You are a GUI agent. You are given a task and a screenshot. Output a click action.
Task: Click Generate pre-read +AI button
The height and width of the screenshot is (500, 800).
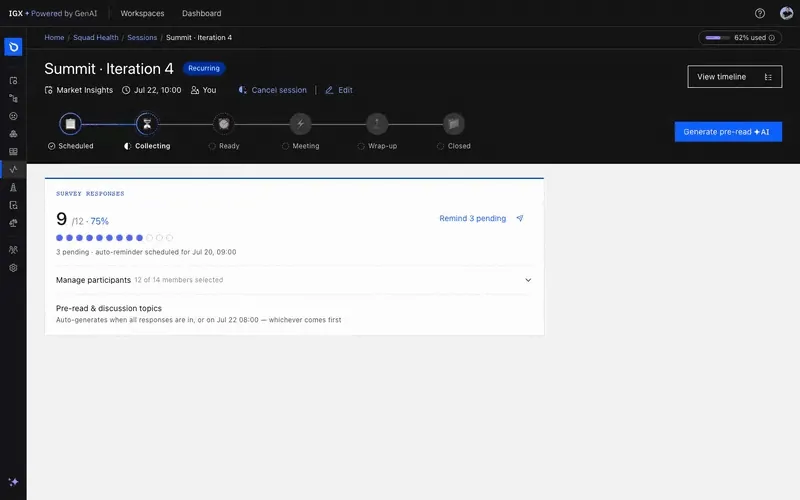(728, 132)
